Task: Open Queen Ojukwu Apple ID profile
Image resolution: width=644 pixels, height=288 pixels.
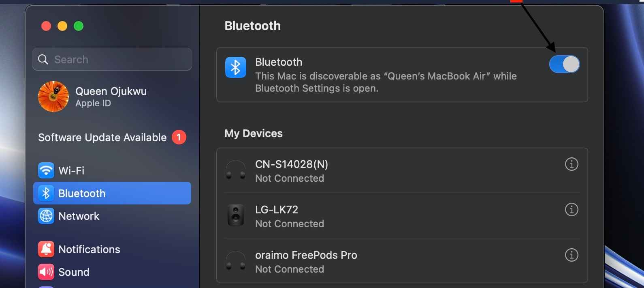Action: coord(112,97)
